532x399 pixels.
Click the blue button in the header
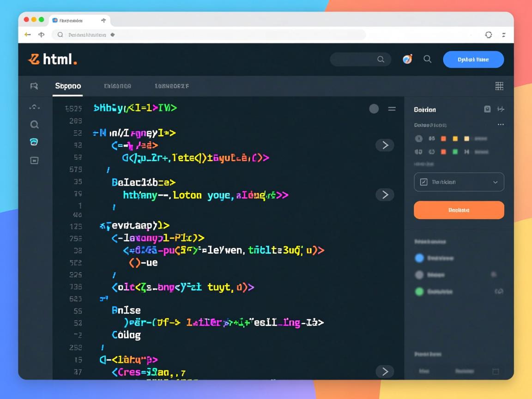pos(473,60)
